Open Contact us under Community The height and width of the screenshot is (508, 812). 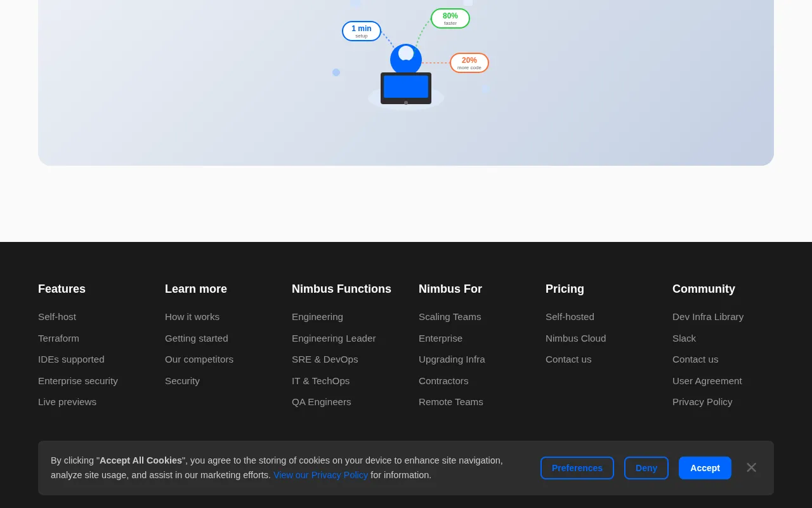point(695,359)
